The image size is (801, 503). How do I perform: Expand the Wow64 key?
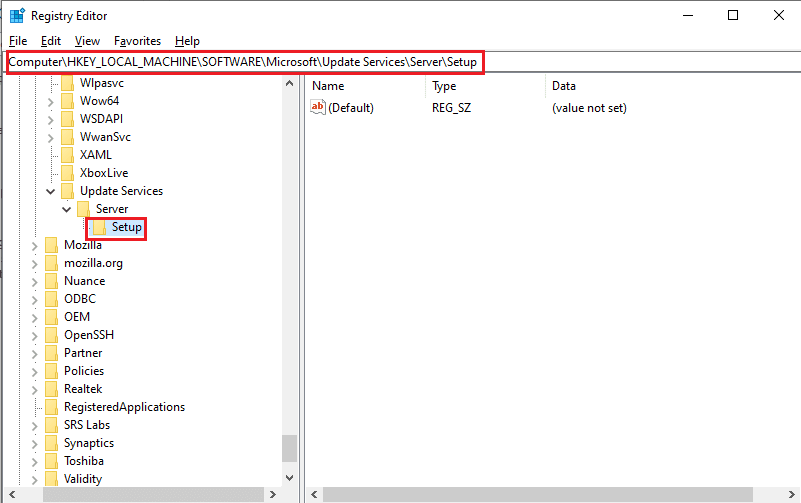tap(50, 102)
